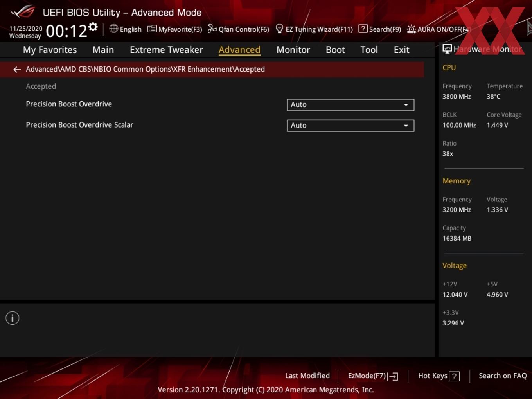The image size is (532, 399).
Task: Click the Hot Keys question mark box
Action: tap(454, 376)
